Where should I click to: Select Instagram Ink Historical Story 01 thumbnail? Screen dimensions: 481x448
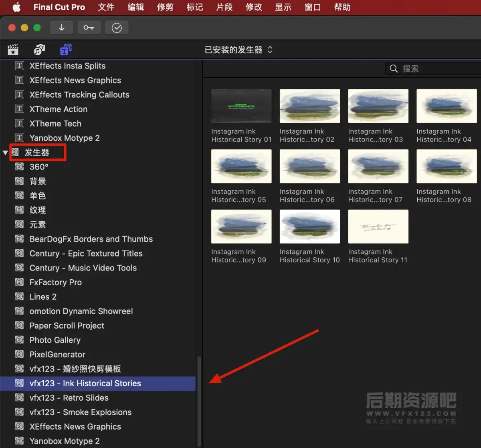click(x=241, y=106)
